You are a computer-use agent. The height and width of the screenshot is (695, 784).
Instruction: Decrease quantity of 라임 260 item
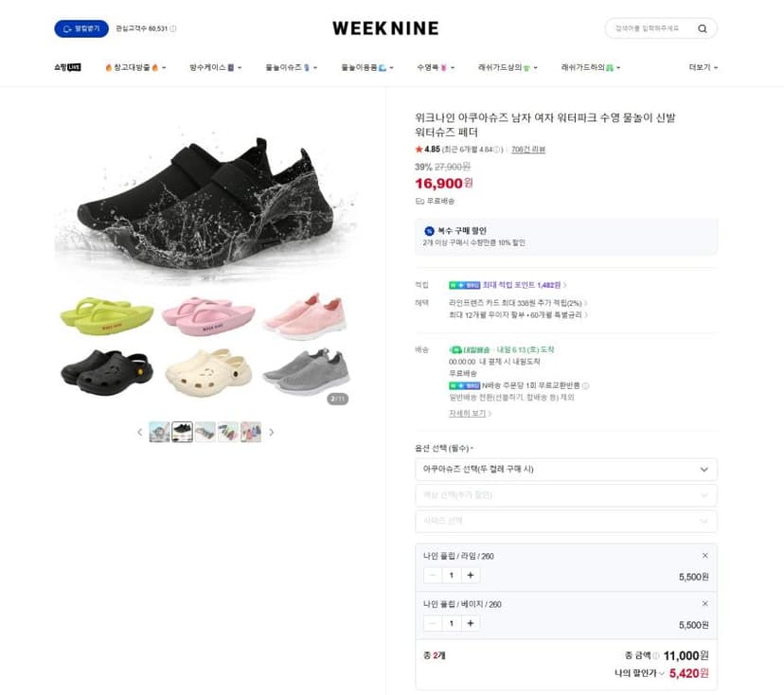pyautogui.click(x=433, y=575)
